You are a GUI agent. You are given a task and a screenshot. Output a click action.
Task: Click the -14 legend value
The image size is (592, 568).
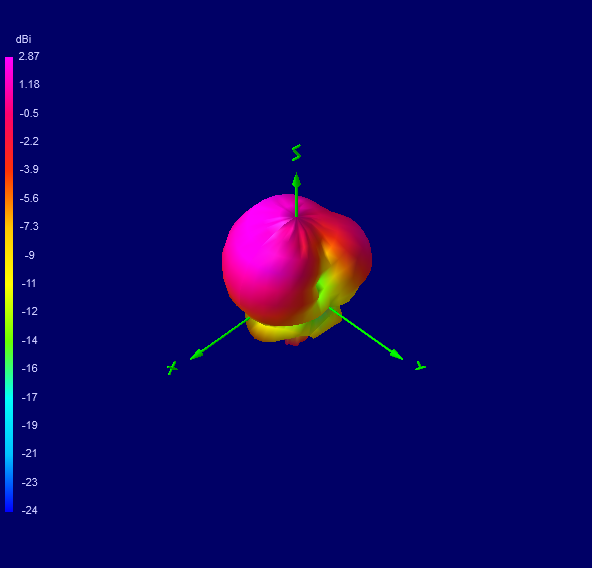click(29, 340)
